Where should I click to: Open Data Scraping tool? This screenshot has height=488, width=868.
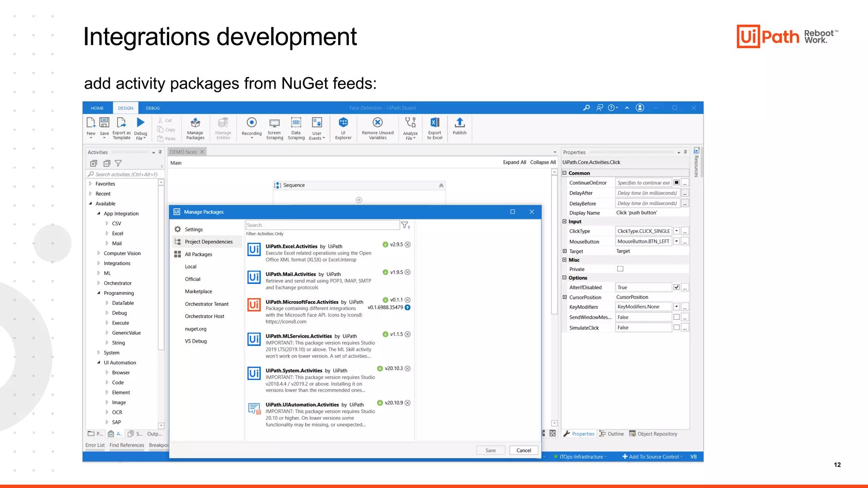(x=296, y=123)
